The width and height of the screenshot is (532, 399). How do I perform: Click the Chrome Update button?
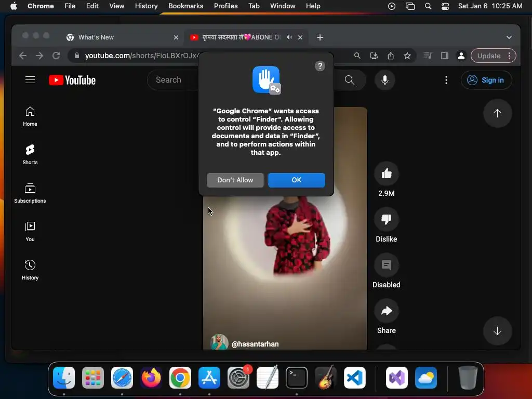point(488,56)
